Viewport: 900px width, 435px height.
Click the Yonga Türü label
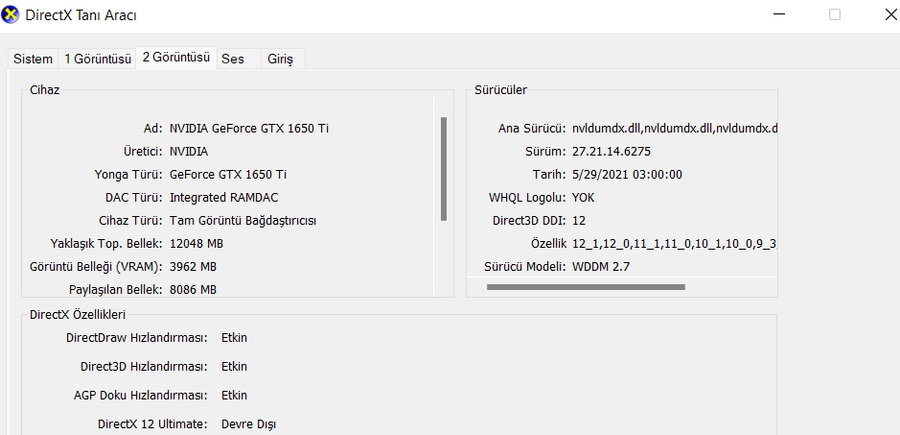[129, 174]
